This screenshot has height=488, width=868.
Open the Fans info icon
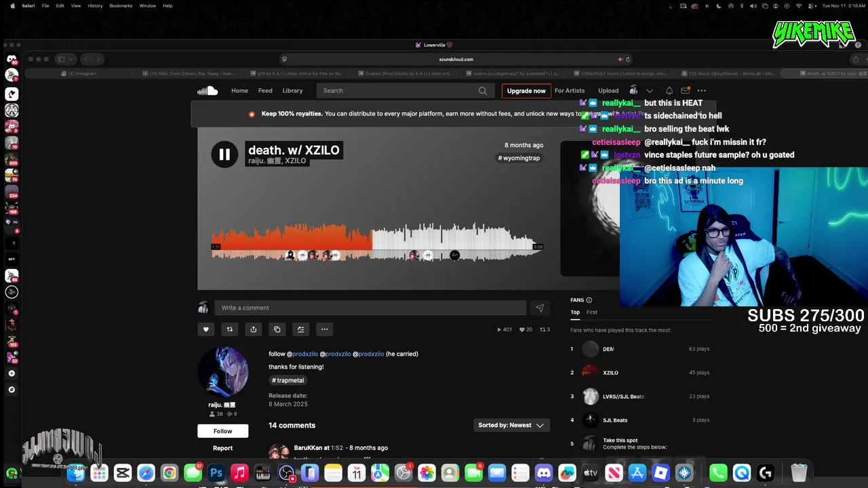pos(589,300)
